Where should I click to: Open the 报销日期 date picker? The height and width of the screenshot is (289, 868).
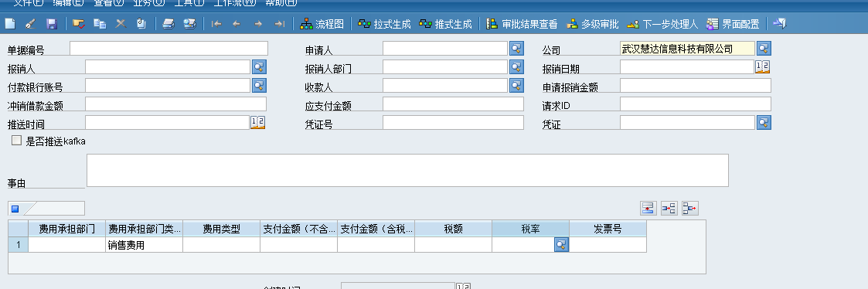click(x=763, y=67)
